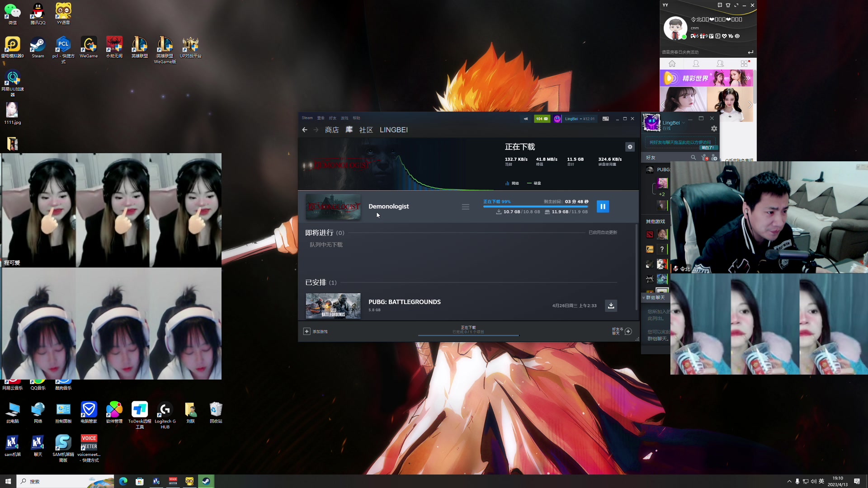
Task: Toggle 网络 network graph legend
Action: (512, 183)
